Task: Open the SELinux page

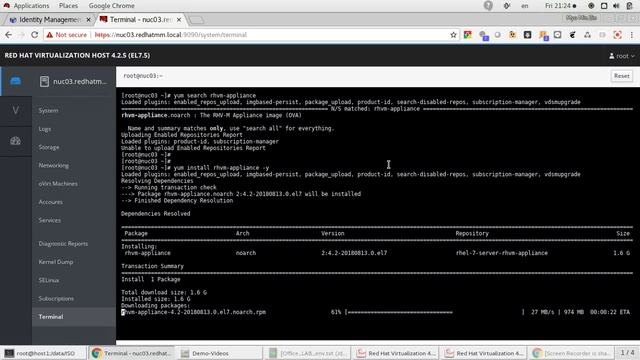Action: 49,280
